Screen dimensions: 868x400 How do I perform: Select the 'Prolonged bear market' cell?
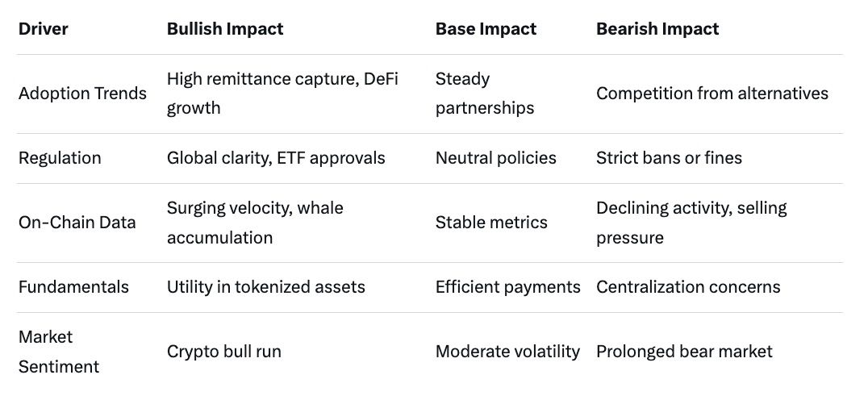pos(684,352)
